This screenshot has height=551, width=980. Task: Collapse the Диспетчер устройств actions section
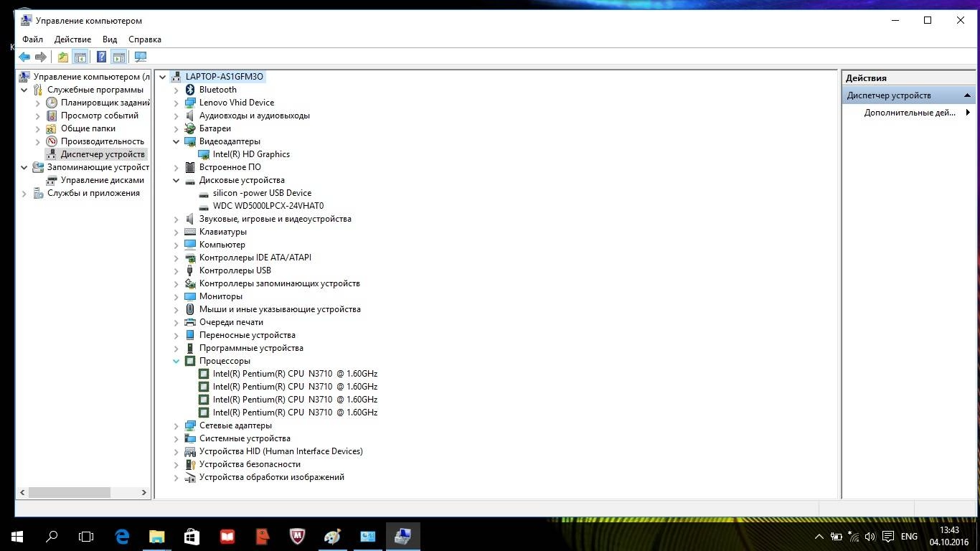click(x=967, y=95)
